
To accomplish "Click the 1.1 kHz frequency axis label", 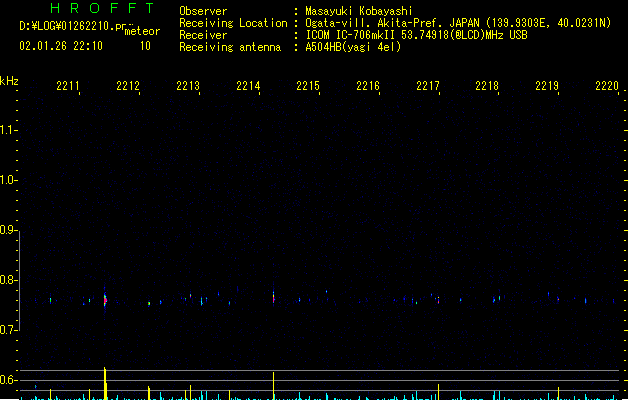I will coord(7,130).
